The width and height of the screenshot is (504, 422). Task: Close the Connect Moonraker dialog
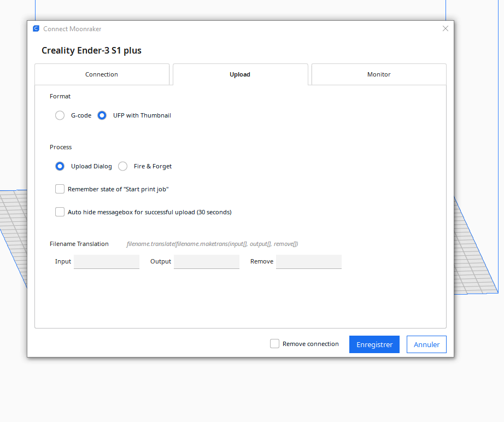pyautogui.click(x=446, y=29)
